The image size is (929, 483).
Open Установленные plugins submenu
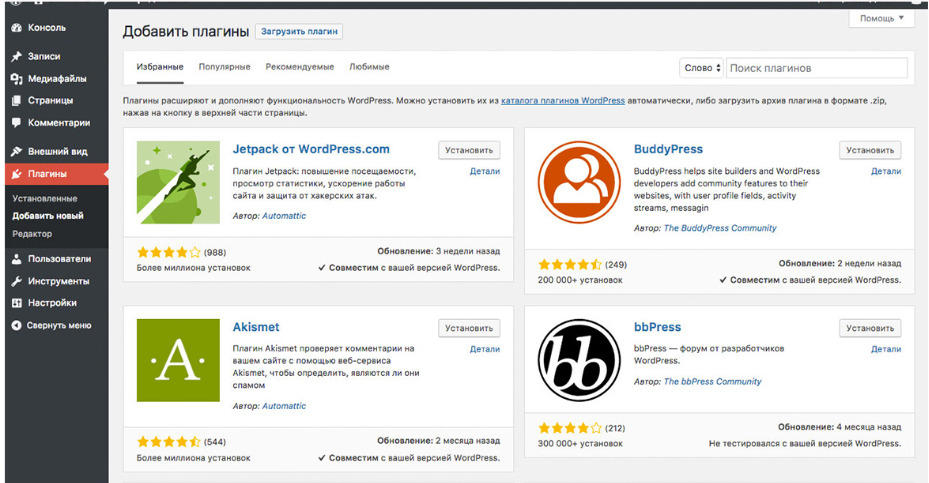point(45,199)
